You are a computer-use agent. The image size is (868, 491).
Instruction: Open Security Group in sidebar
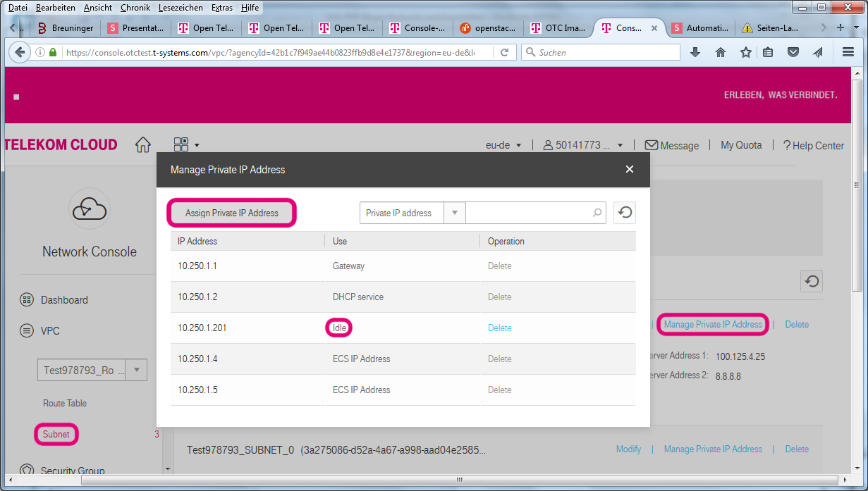pyautogui.click(x=73, y=471)
